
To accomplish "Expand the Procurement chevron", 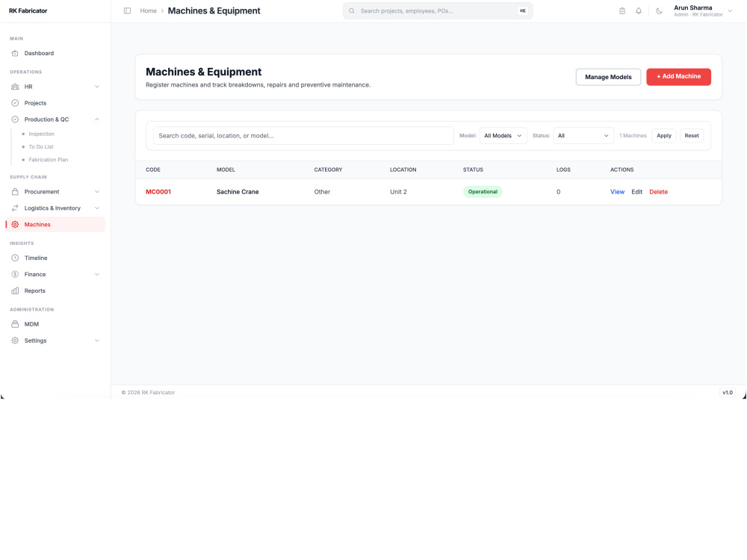I will (x=97, y=192).
